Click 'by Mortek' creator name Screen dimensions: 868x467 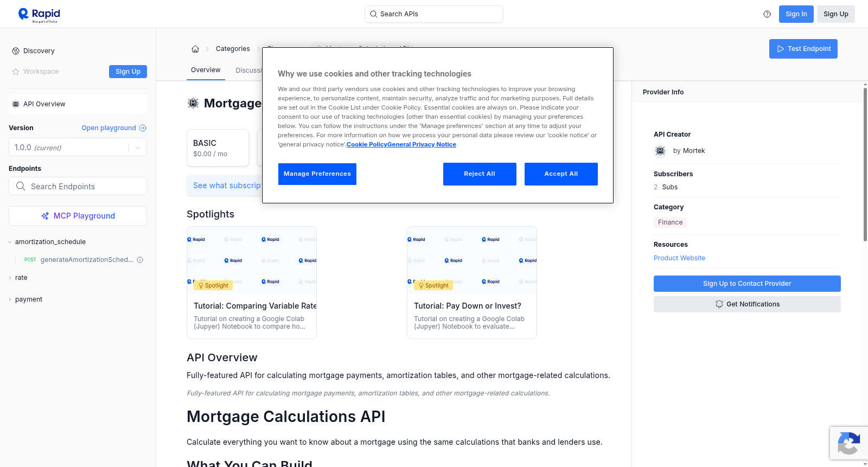pos(689,151)
